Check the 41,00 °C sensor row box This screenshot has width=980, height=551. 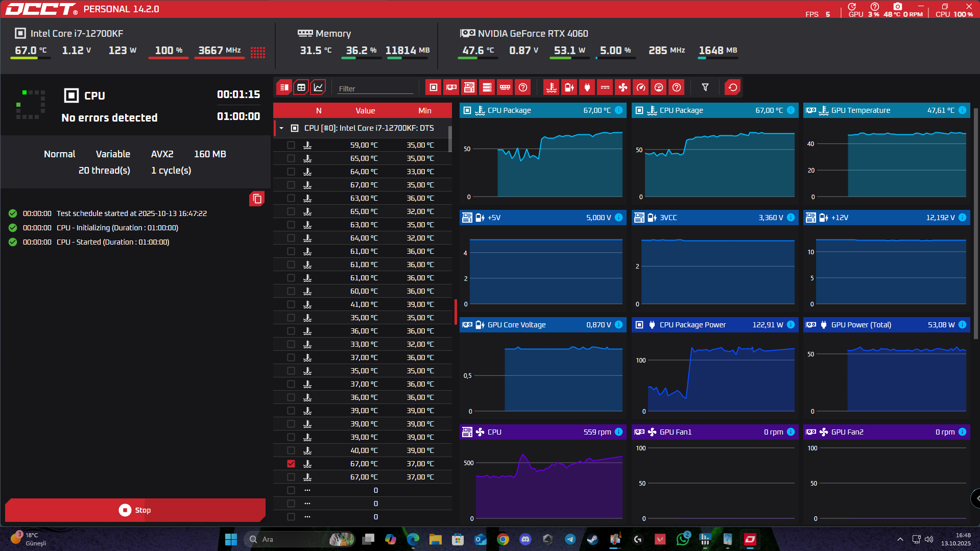coord(291,304)
